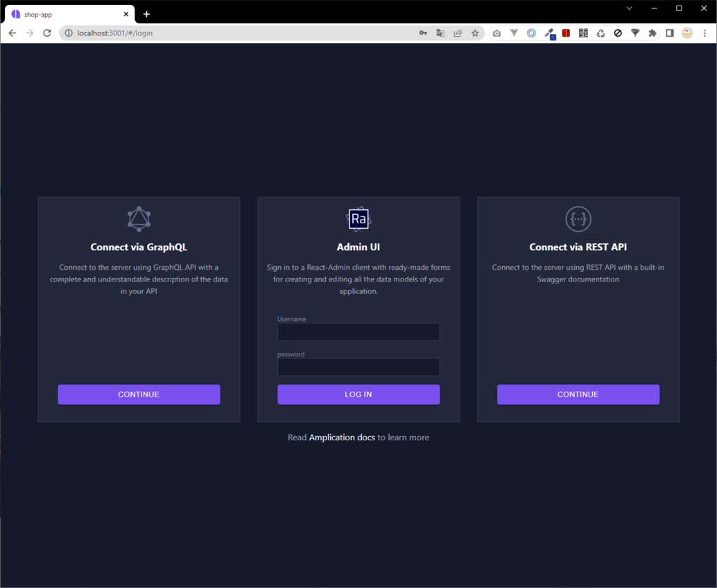Open the Amplication docs link
Image resolution: width=717 pixels, height=588 pixels.
(342, 437)
